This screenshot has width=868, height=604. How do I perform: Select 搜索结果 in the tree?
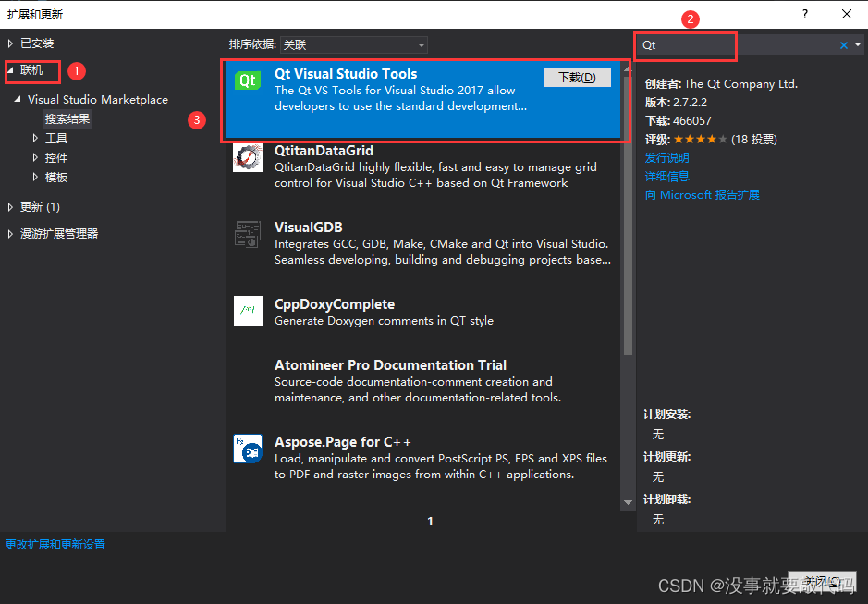(67, 118)
